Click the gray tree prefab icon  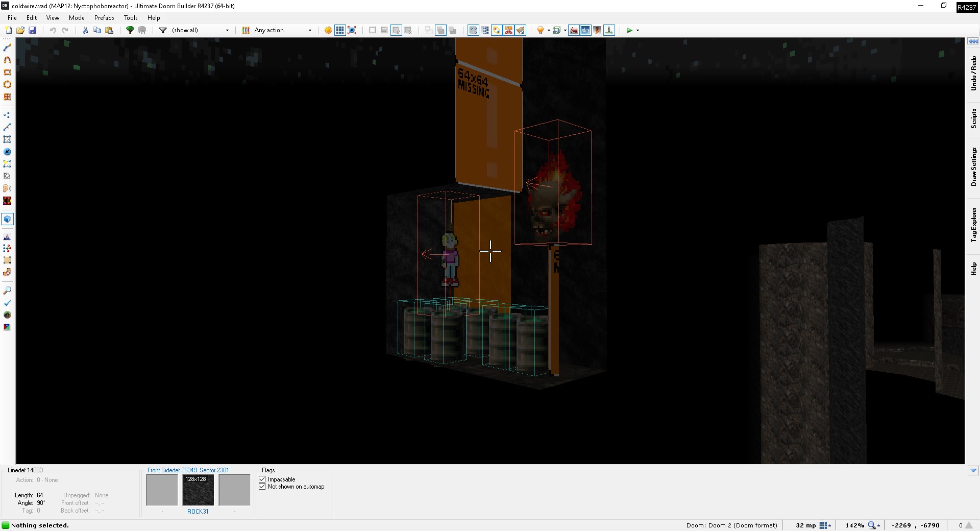click(x=142, y=30)
